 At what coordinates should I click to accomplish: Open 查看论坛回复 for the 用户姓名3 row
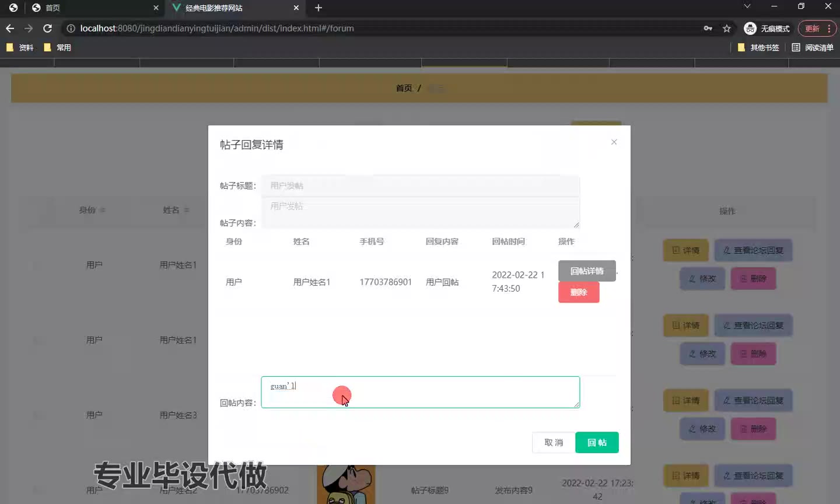753,400
